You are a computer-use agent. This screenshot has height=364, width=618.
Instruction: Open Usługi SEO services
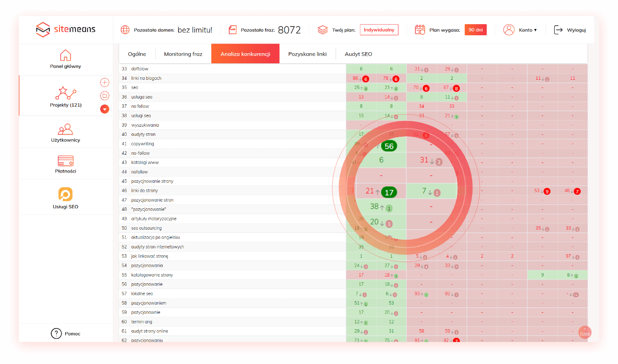pyautogui.click(x=65, y=195)
